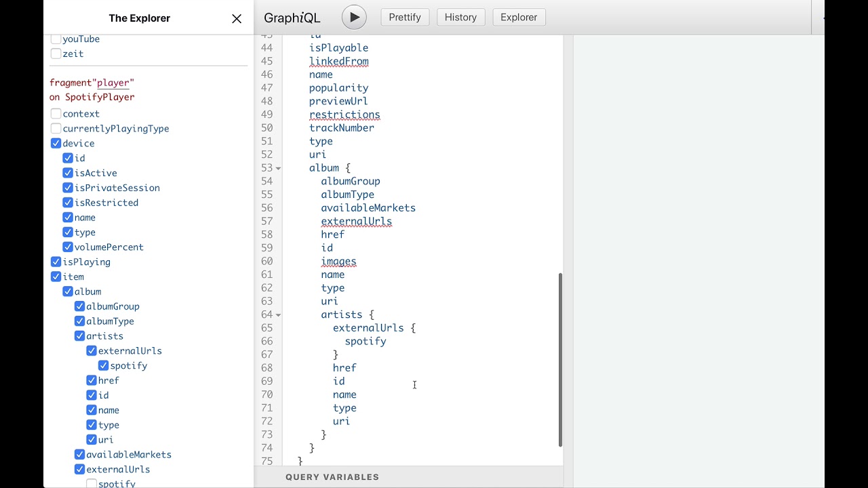Image resolution: width=868 pixels, height=488 pixels.
Task: Uncheck the album field under item
Action: [68, 291]
